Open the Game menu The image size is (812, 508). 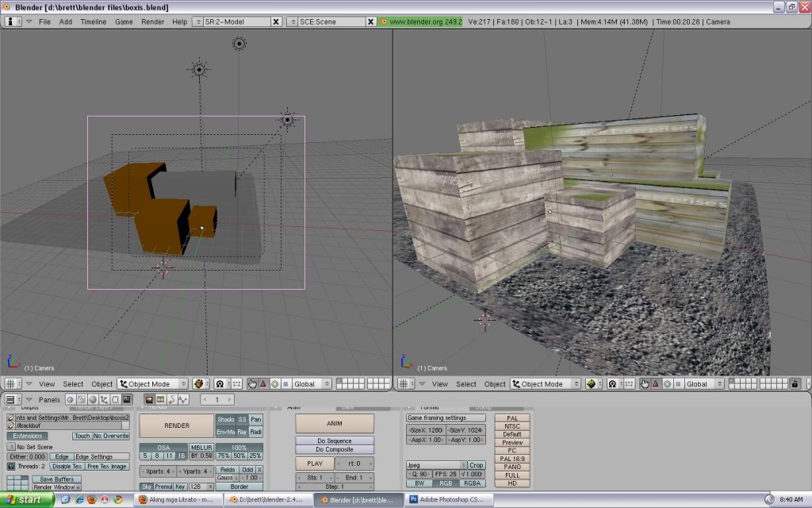coord(122,21)
